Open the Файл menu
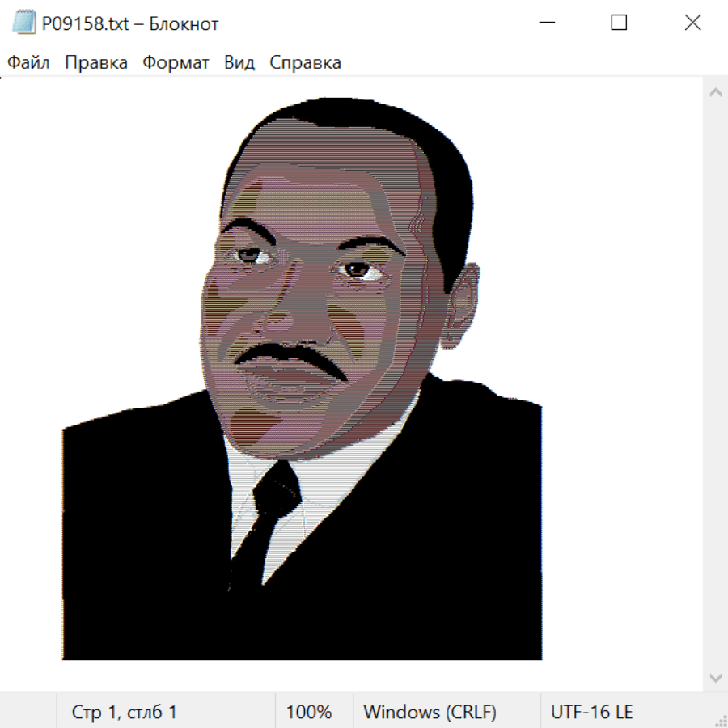This screenshot has width=728, height=728. [x=28, y=63]
